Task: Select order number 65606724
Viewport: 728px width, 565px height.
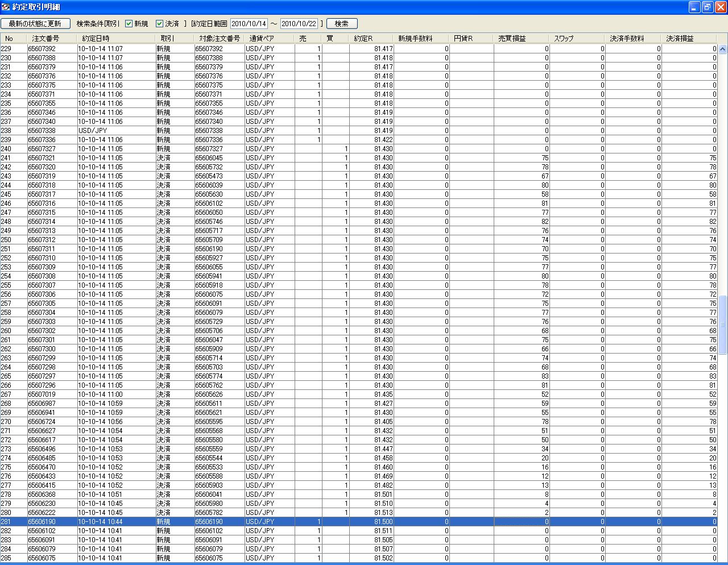Action: [x=52, y=422]
